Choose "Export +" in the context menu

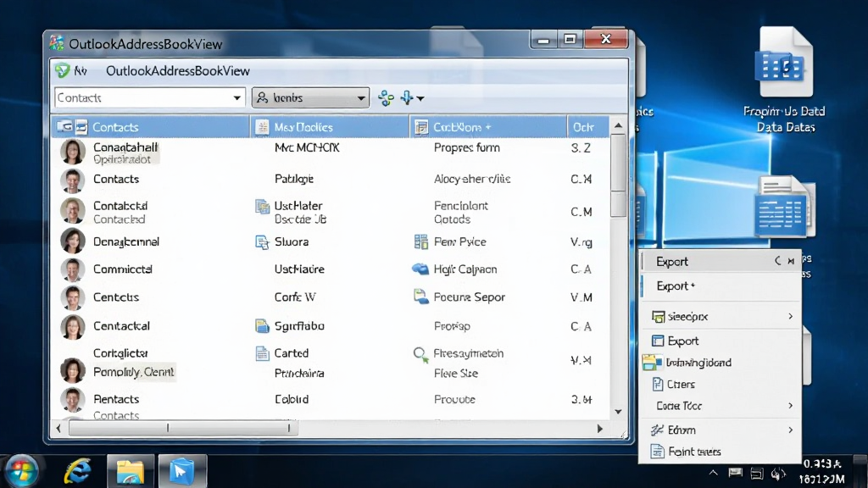(721, 286)
